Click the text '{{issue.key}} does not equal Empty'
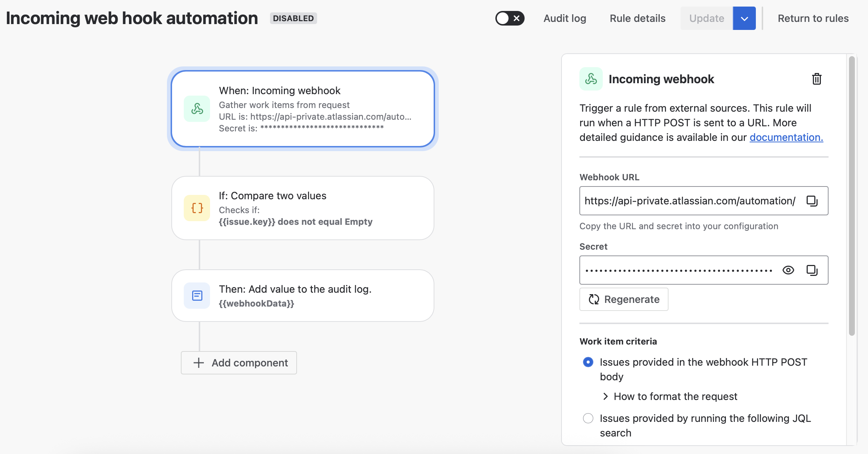 click(296, 222)
